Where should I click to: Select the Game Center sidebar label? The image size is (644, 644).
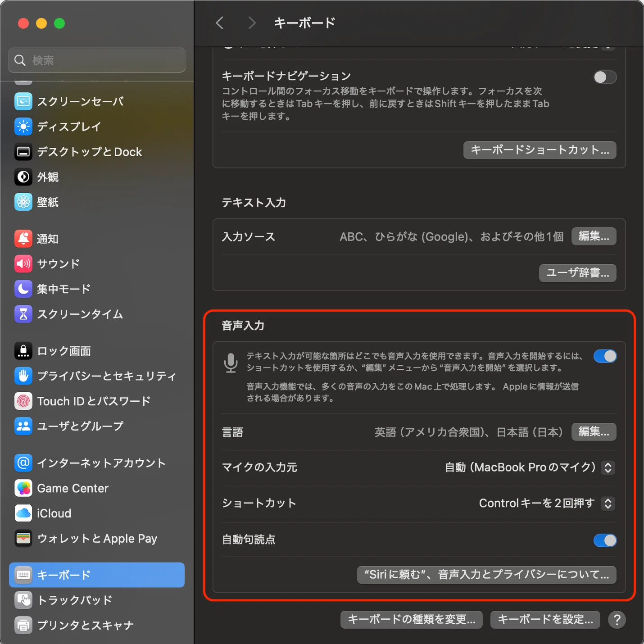(x=73, y=488)
